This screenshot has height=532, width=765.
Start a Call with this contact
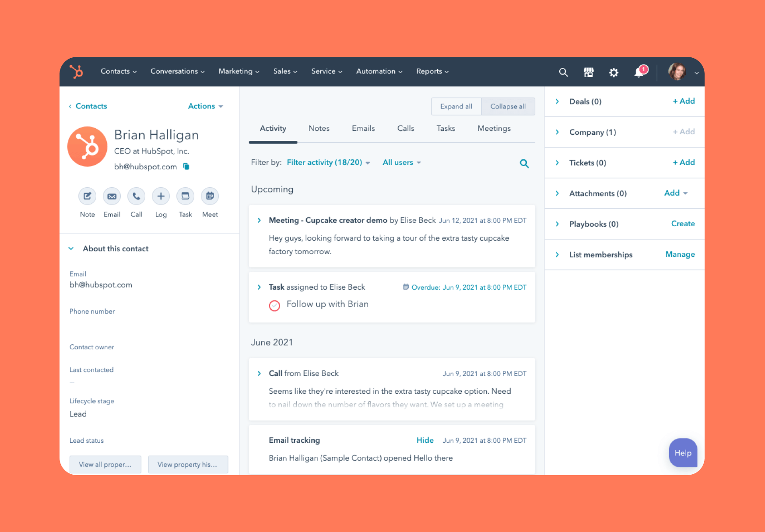click(136, 196)
